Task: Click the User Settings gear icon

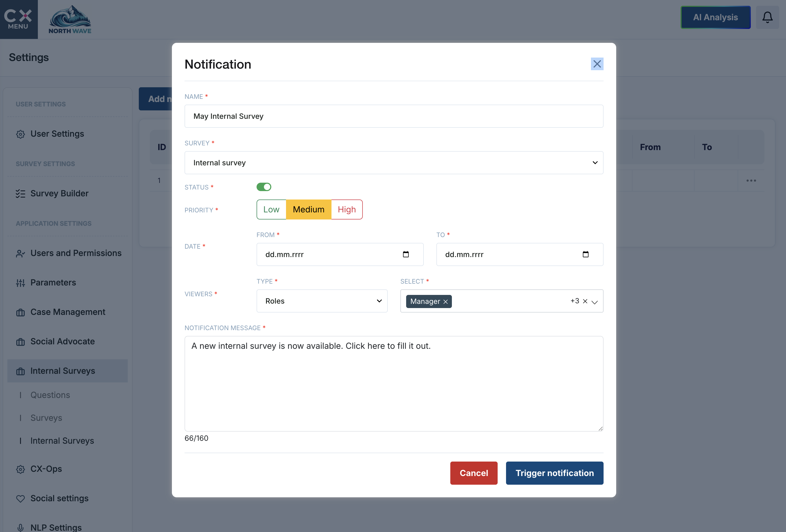Action: [x=20, y=134]
